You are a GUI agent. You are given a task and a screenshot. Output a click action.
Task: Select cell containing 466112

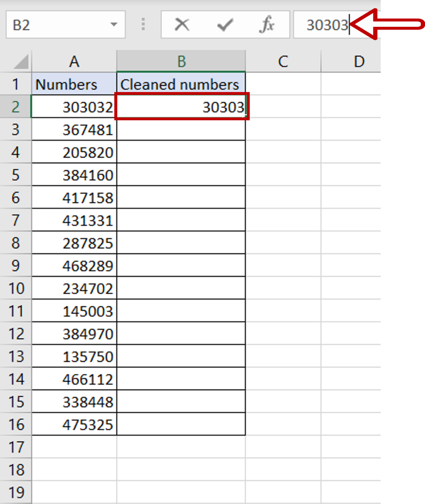[x=74, y=379]
